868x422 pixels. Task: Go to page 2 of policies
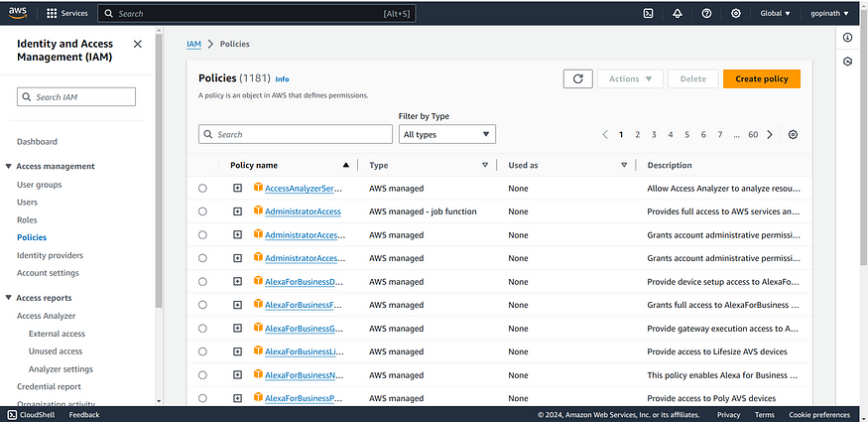tap(638, 135)
